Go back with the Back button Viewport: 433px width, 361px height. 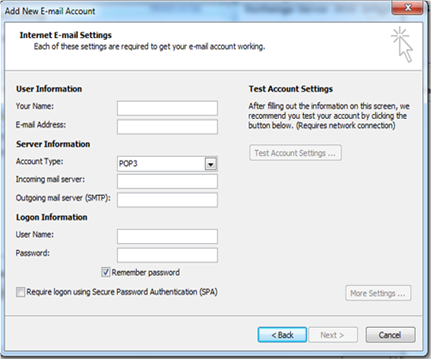282,335
